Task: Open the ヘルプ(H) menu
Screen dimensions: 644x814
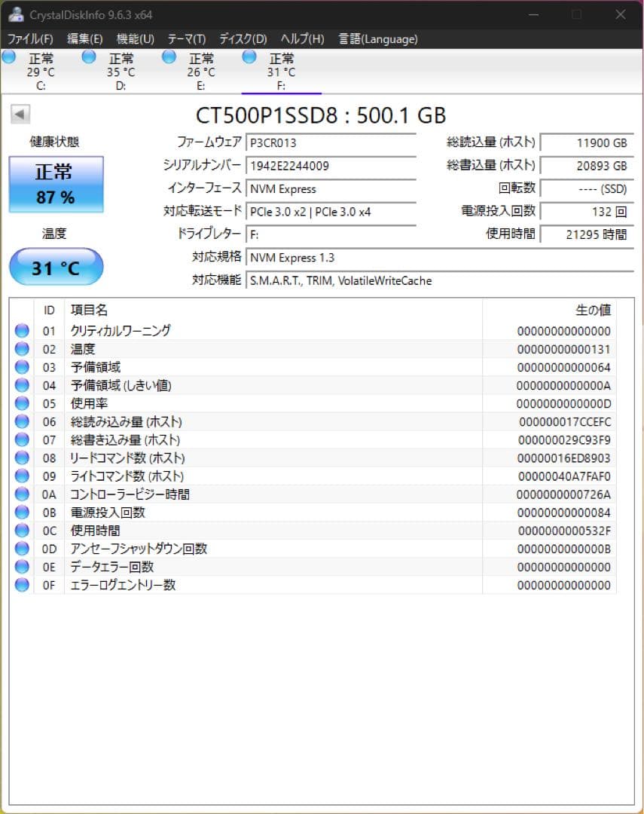Action: click(303, 39)
